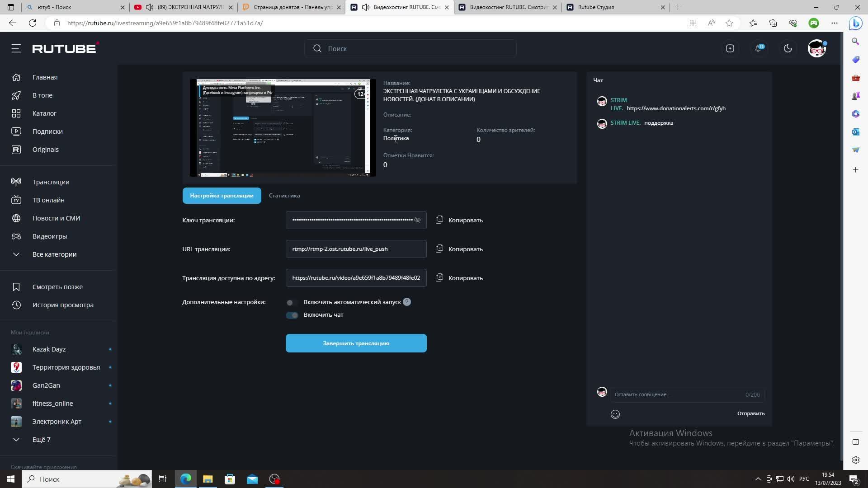Enable the автоматический запуск toggle
The image size is (868, 488).
(292, 302)
